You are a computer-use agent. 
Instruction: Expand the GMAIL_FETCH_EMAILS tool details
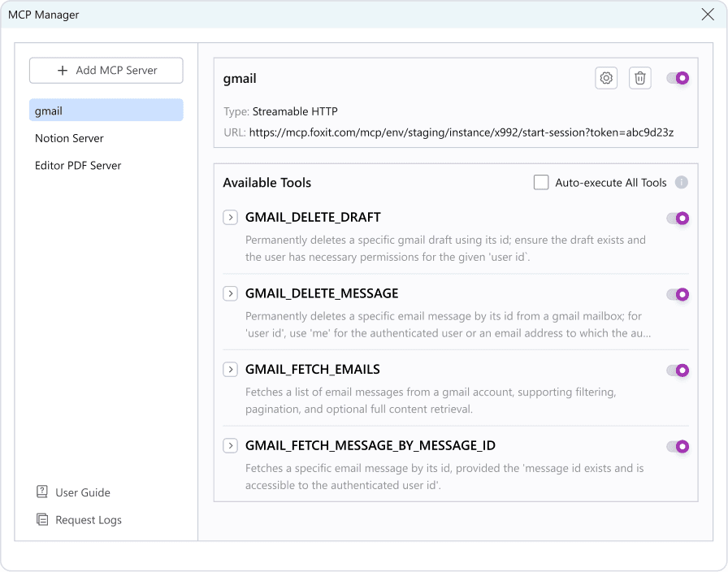[230, 370]
